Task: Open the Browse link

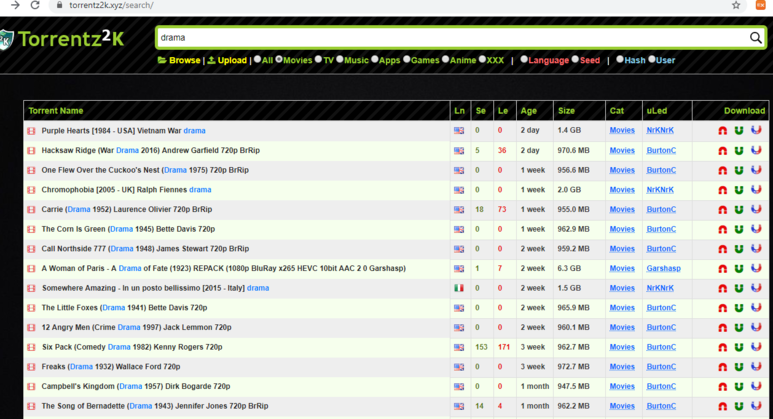Action: 179,60
